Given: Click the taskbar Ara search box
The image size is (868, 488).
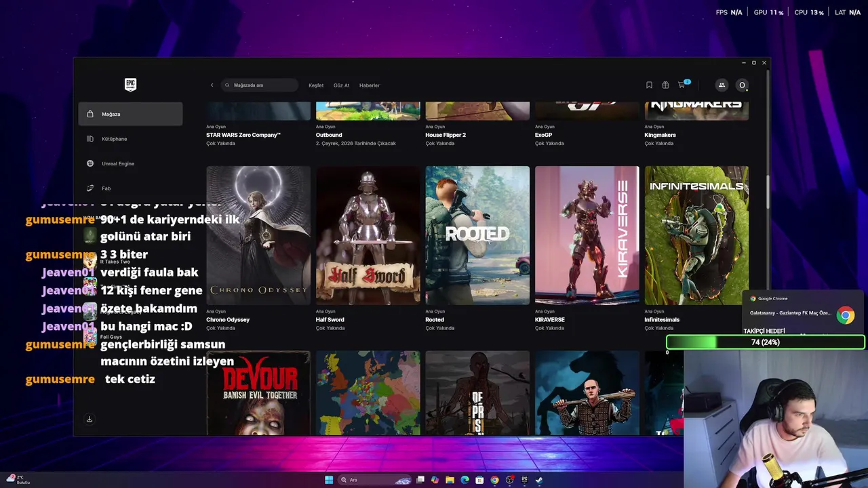Looking at the screenshot, I should coord(375,480).
